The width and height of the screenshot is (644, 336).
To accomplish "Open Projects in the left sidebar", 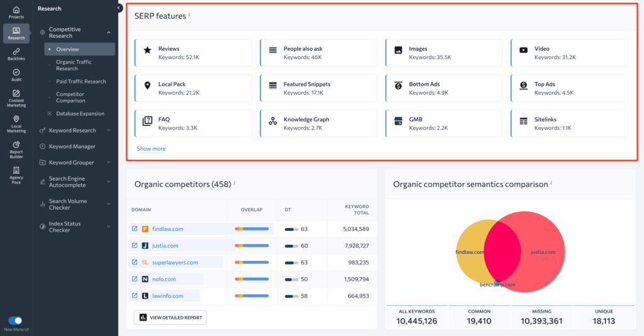I will click(x=16, y=12).
